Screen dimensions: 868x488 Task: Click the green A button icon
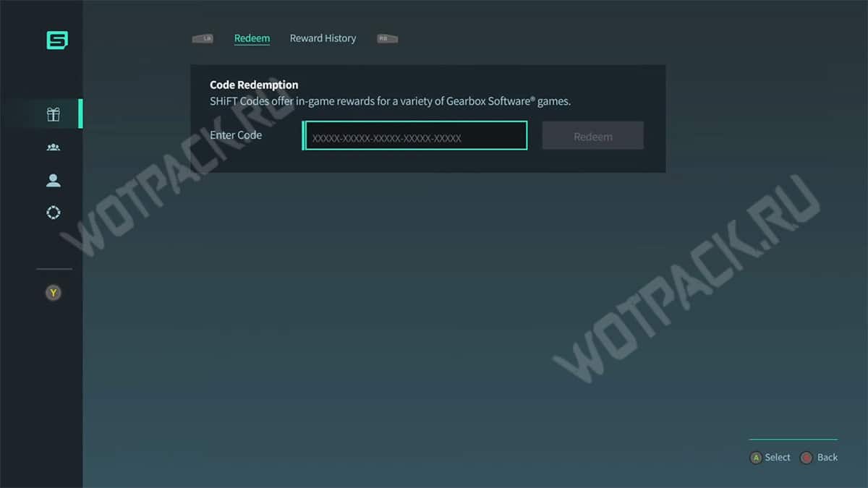[x=756, y=458]
